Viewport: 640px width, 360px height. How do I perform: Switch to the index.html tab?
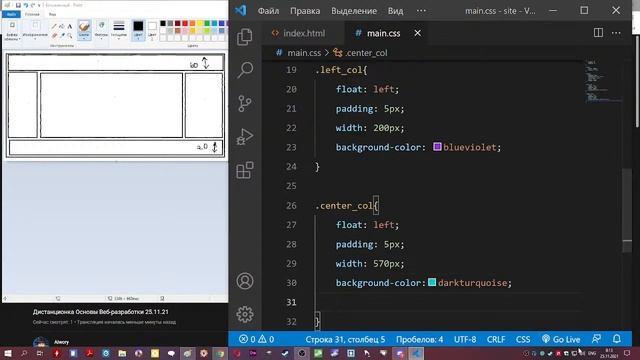pyautogui.click(x=304, y=33)
